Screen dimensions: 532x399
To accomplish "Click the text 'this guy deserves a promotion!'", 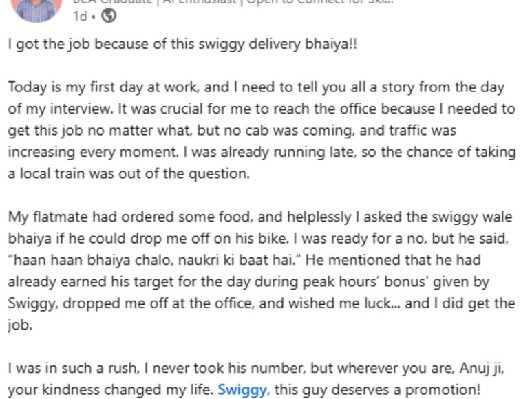I will (378, 390).
